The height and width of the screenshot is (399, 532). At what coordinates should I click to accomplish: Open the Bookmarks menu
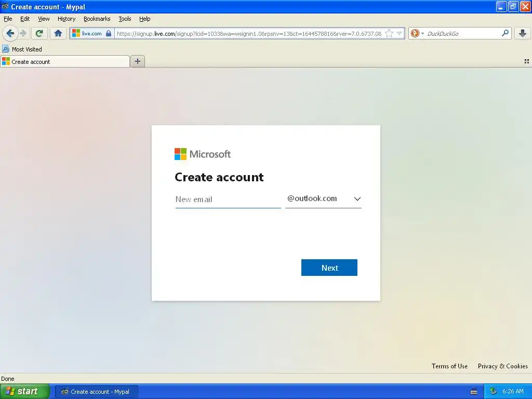click(97, 19)
